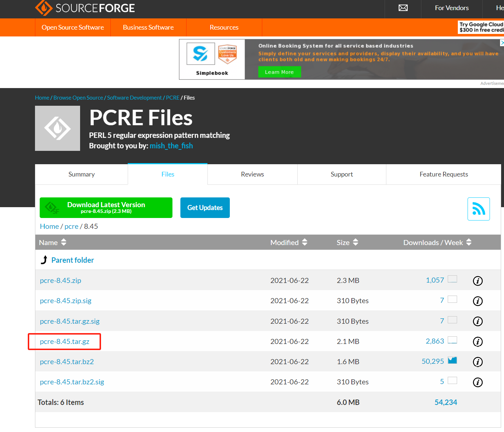Click the PCRE project icon

pos(57,128)
